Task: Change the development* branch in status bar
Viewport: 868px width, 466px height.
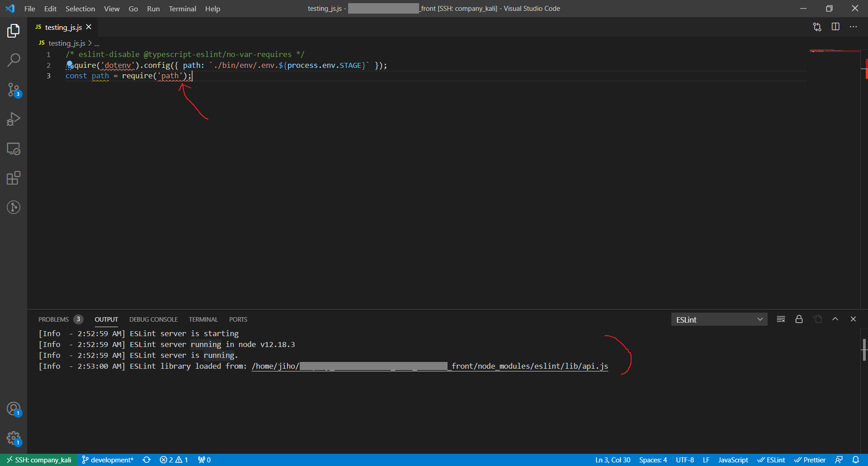Action: [x=108, y=460]
